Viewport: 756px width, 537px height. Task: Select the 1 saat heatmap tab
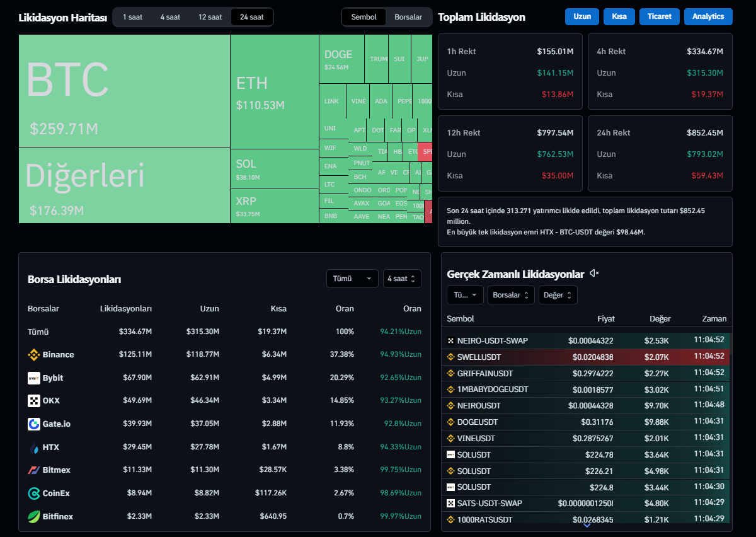point(132,17)
